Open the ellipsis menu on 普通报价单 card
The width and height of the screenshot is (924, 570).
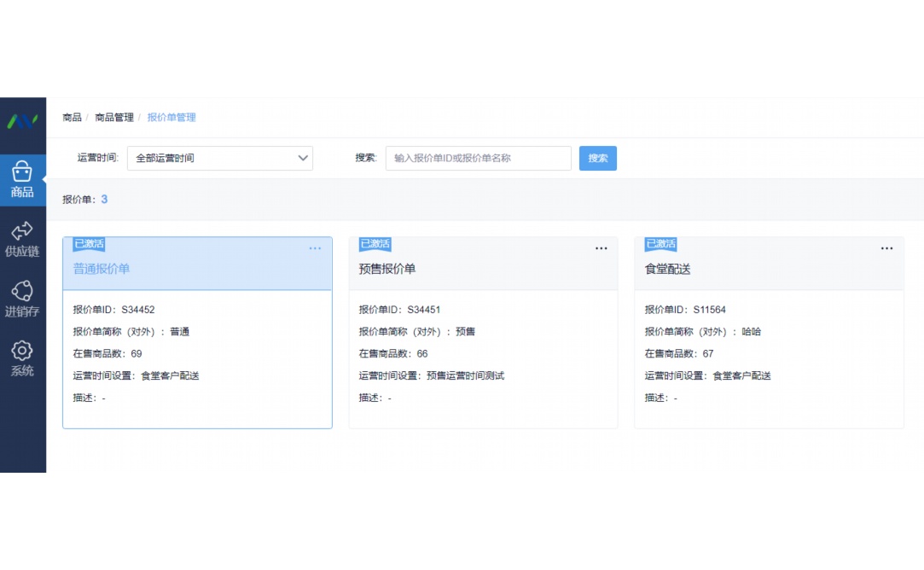(315, 247)
